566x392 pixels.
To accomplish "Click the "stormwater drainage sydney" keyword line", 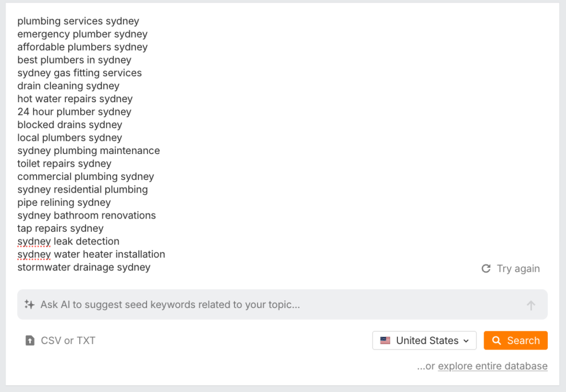I will point(84,267).
